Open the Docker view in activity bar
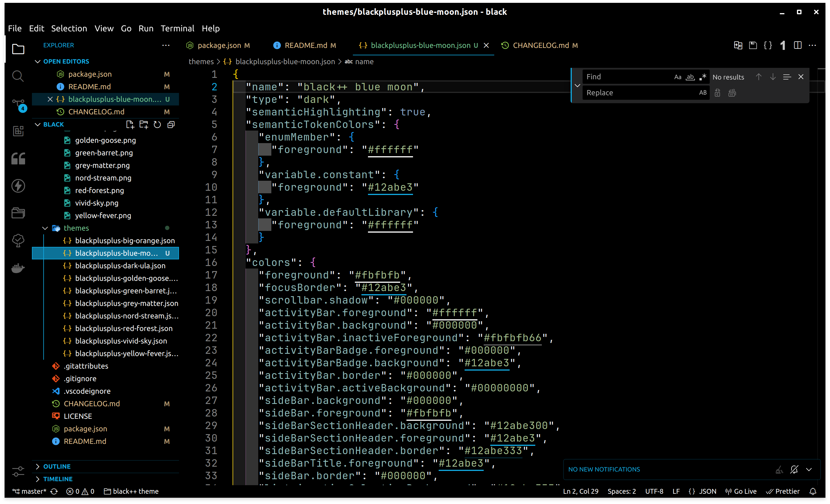The image size is (830, 504). coord(18,268)
